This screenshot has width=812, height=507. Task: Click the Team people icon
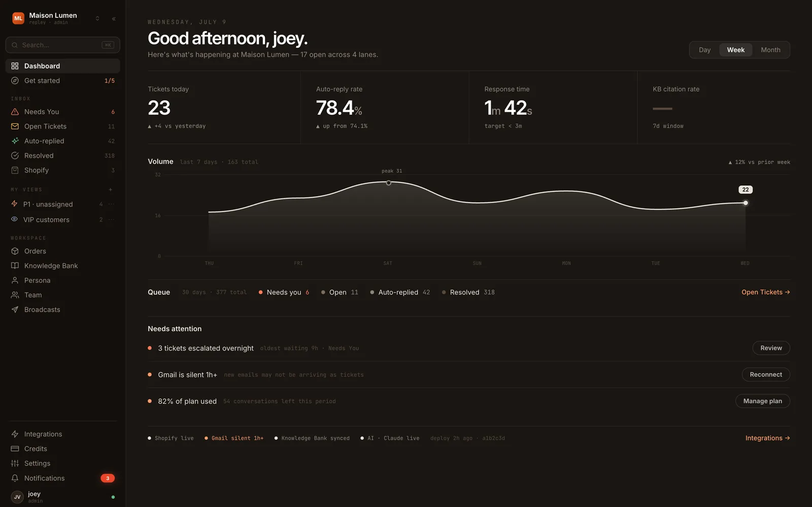[x=15, y=295]
